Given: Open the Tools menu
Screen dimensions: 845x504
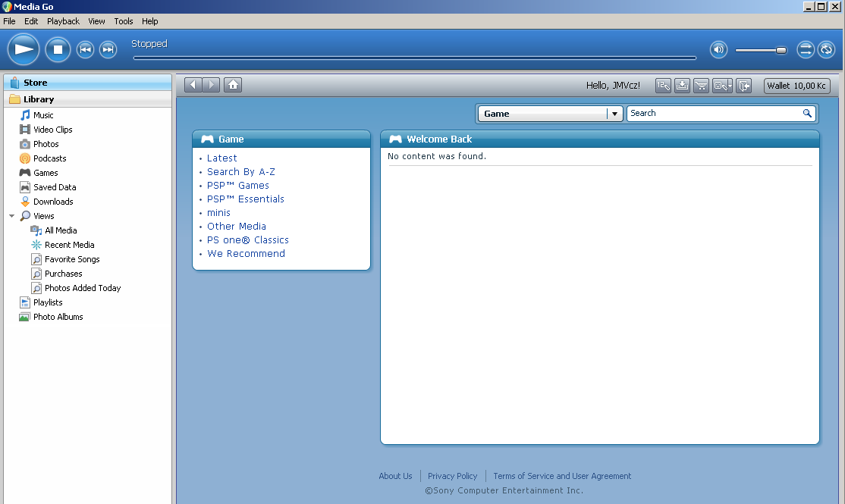Looking at the screenshot, I should pyautogui.click(x=124, y=21).
